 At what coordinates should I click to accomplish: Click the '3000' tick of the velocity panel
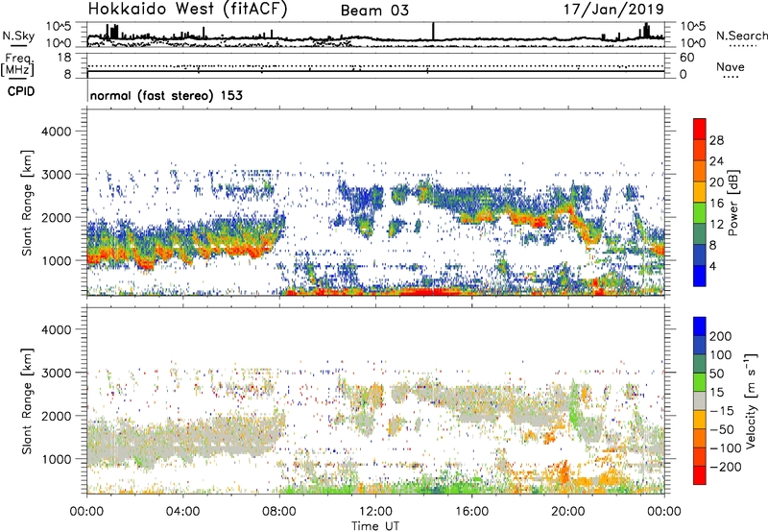point(57,373)
